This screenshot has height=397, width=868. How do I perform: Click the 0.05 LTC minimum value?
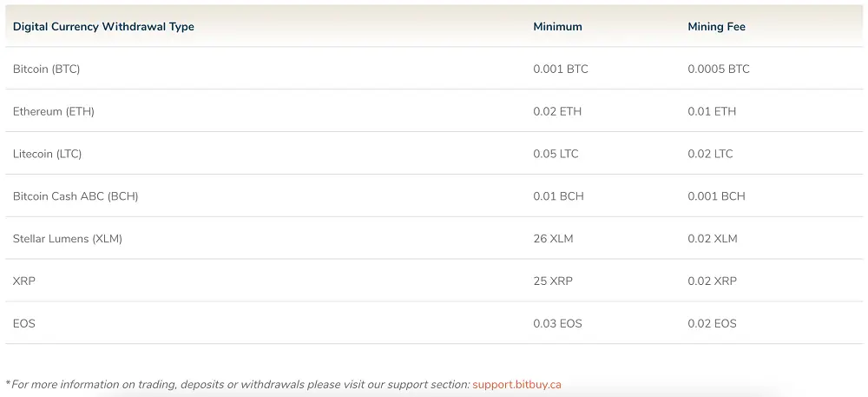point(556,154)
